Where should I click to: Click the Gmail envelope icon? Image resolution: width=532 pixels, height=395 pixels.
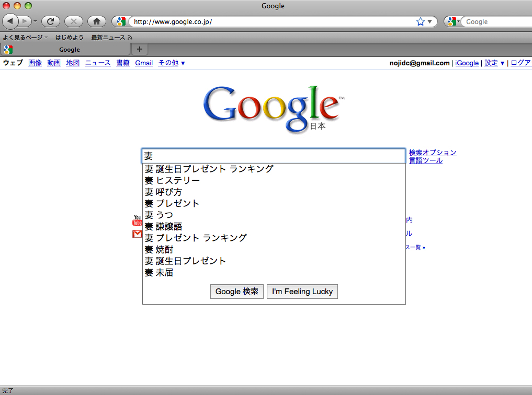tap(137, 234)
